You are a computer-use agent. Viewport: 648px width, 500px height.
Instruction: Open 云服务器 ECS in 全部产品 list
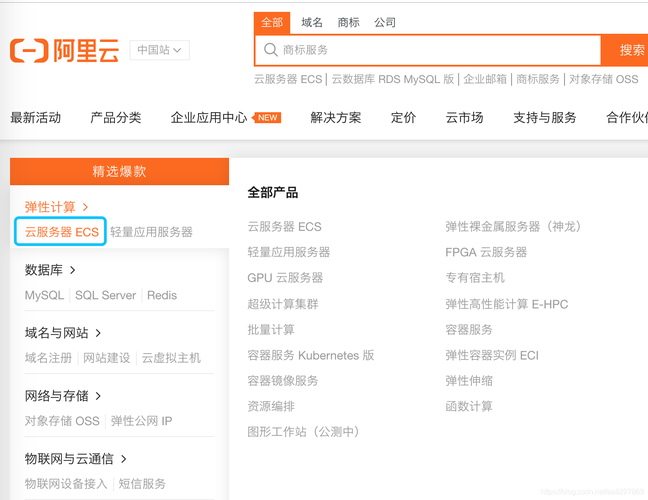tap(284, 226)
